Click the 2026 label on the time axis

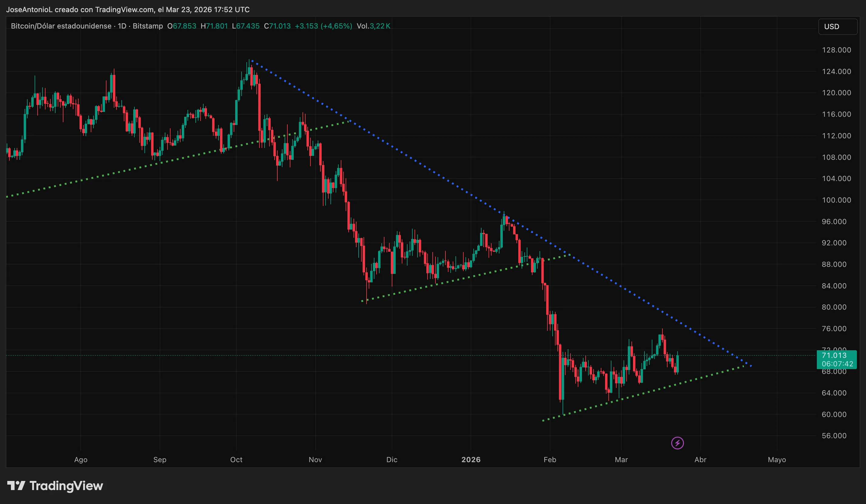(471, 460)
